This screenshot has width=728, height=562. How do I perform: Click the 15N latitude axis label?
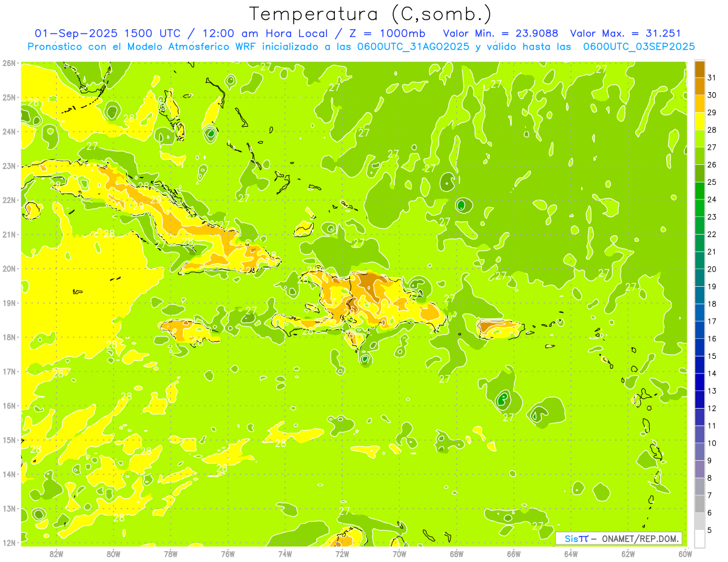pyautogui.click(x=8, y=440)
